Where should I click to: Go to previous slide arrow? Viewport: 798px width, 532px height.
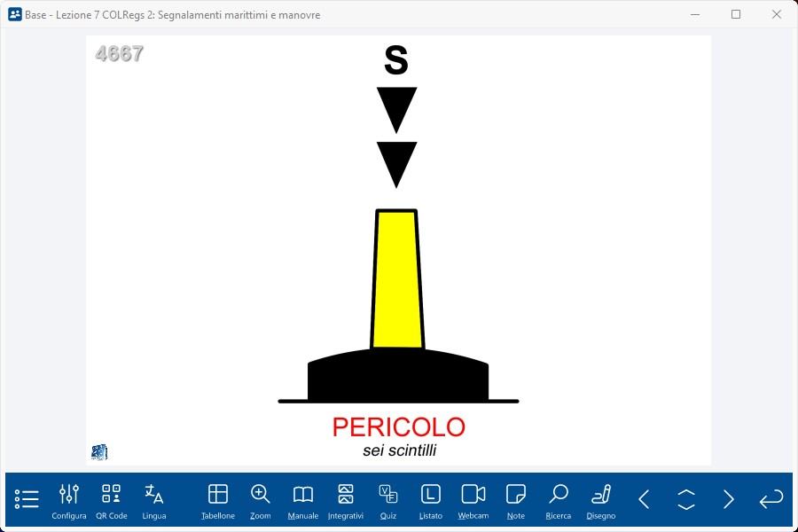[x=645, y=499]
